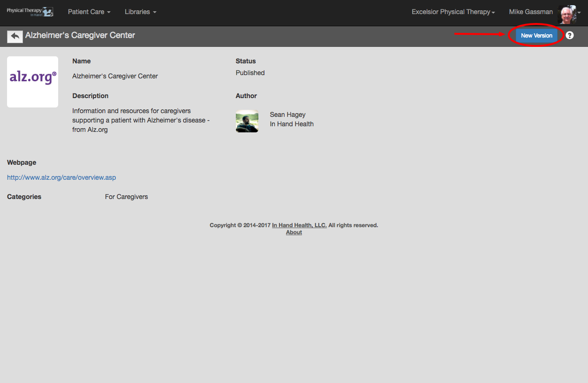Open help via the question mark icon
Image resolution: width=588 pixels, height=383 pixels.
(x=569, y=35)
